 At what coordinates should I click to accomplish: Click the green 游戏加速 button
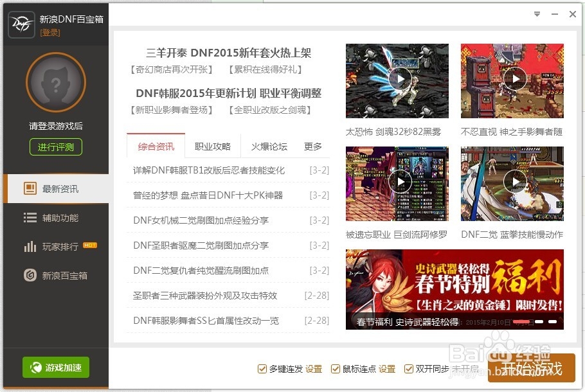tap(56, 368)
